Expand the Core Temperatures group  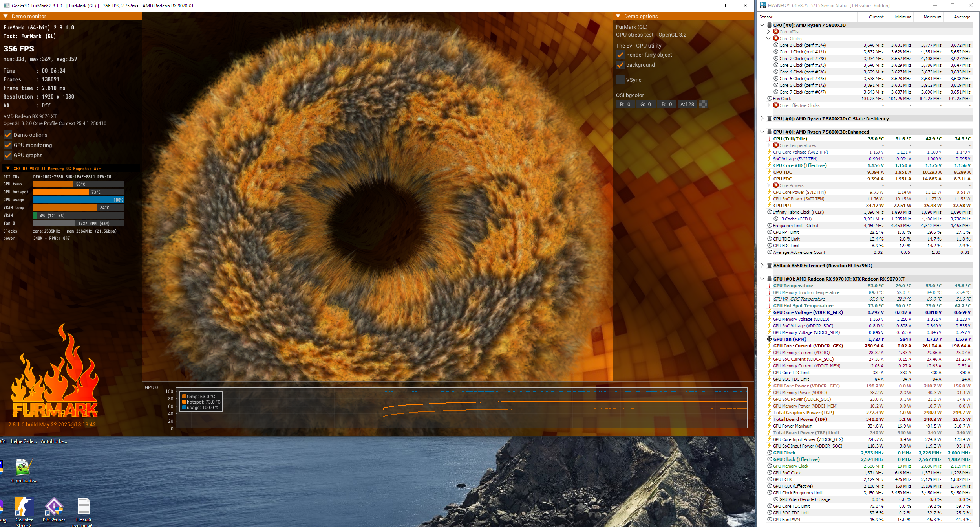click(768, 145)
